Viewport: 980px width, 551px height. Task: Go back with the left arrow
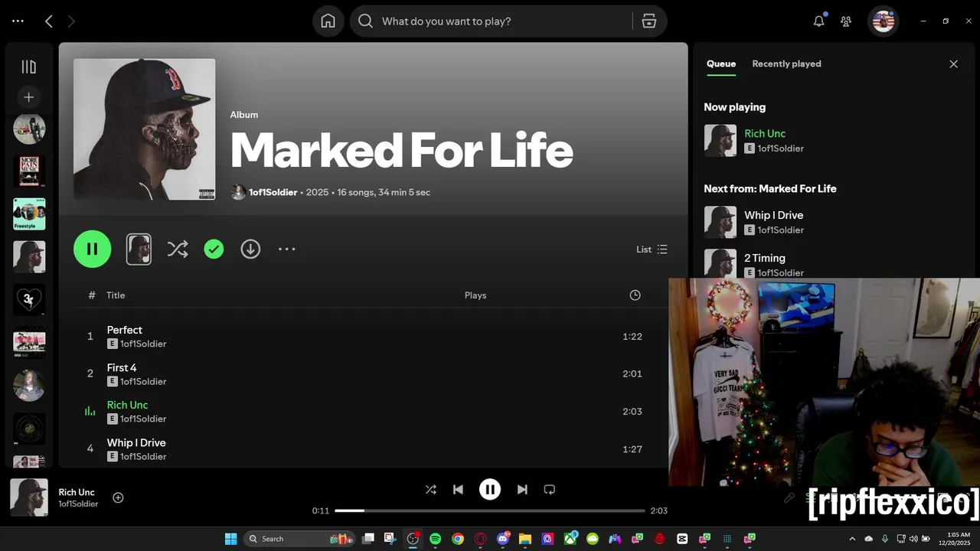(49, 21)
